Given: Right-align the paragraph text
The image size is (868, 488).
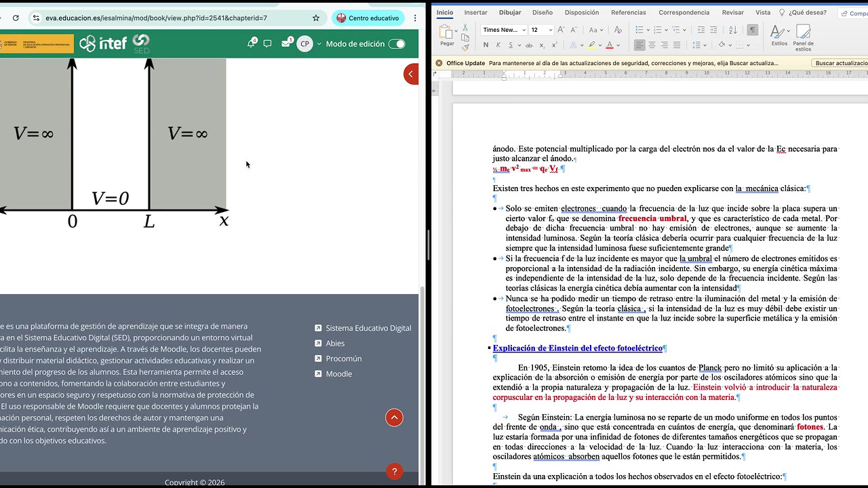Looking at the screenshot, I should point(665,45).
